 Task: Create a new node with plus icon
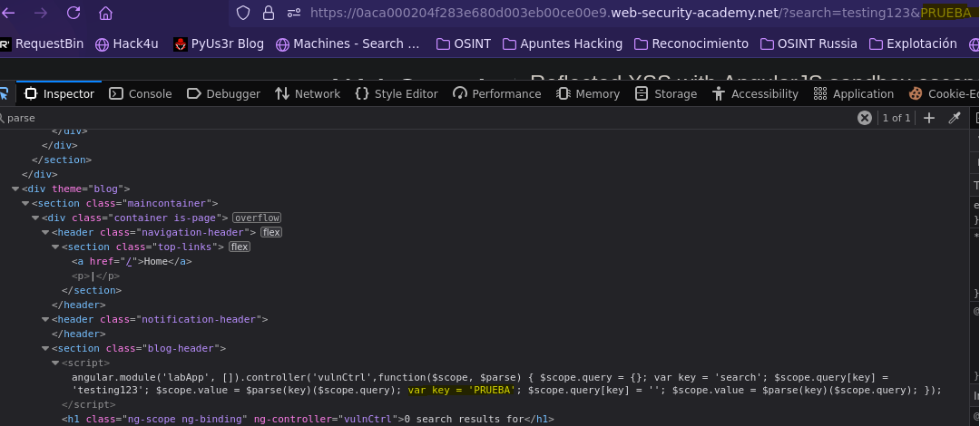929,118
